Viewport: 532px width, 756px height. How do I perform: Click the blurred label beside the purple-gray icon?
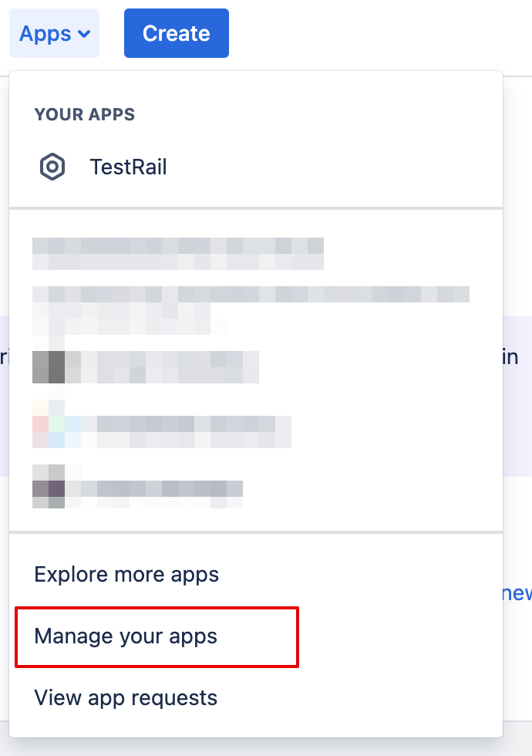point(161,494)
